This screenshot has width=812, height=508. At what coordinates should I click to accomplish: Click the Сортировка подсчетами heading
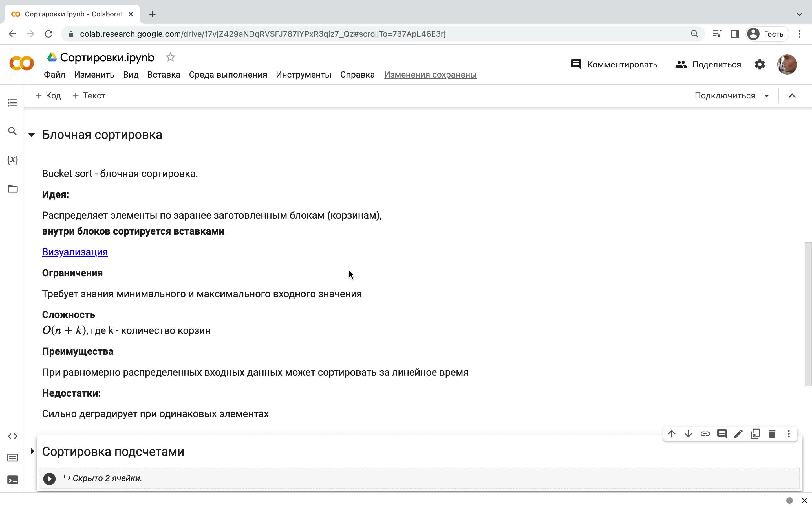click(113, 452)
